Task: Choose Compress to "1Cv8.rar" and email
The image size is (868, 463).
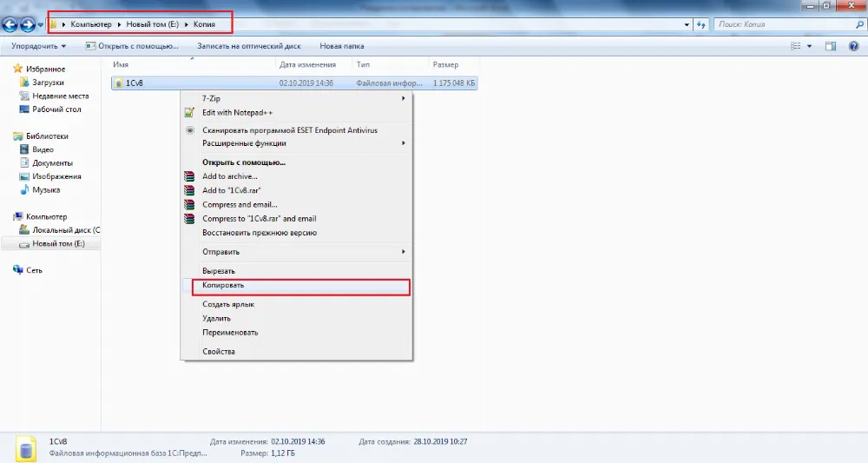Action: tap(297, 218)
